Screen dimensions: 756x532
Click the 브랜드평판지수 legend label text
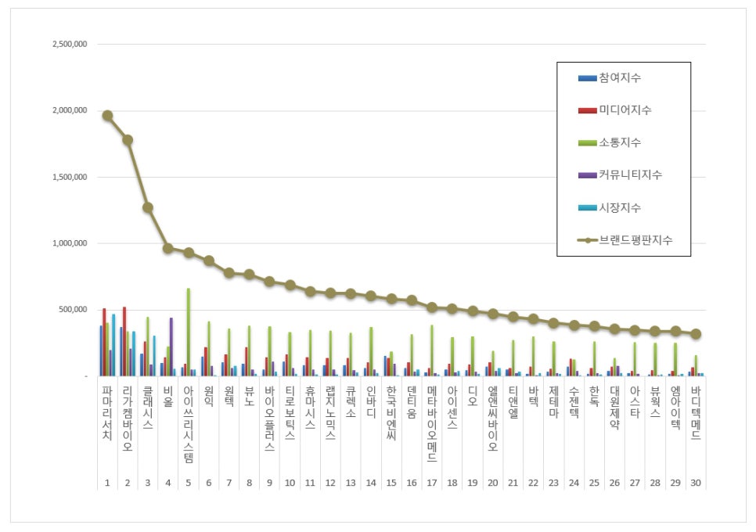coord(635,239)
